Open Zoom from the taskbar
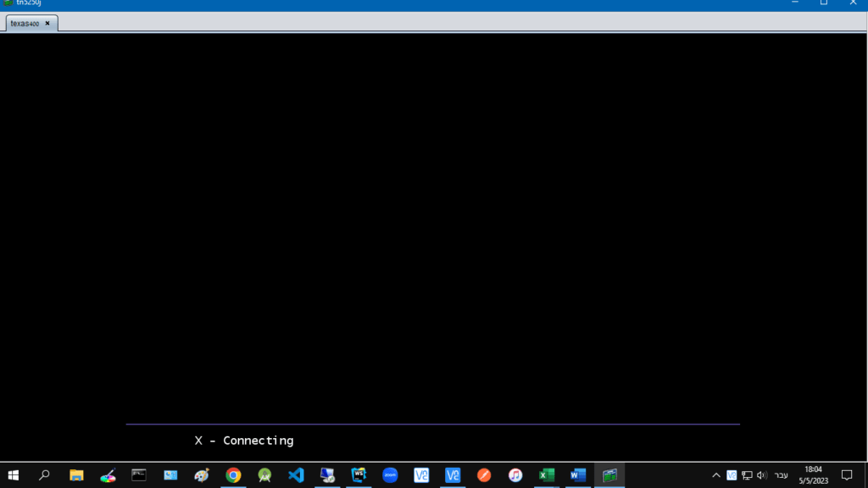 pos(390,474)
